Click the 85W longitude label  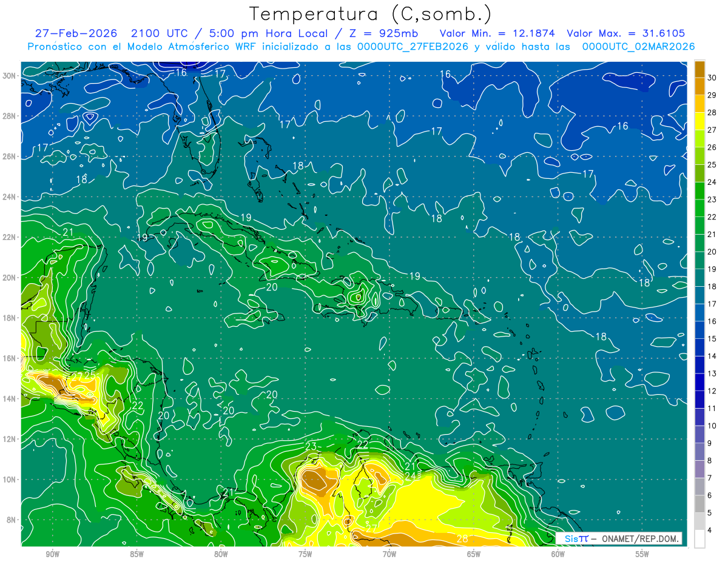tap(136, 555)
